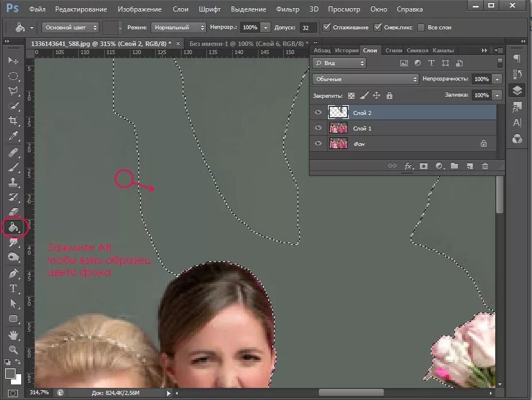Select the Hand tool
Screen dimensions: 532x400
pyautogui.click(x=13, y=334)
